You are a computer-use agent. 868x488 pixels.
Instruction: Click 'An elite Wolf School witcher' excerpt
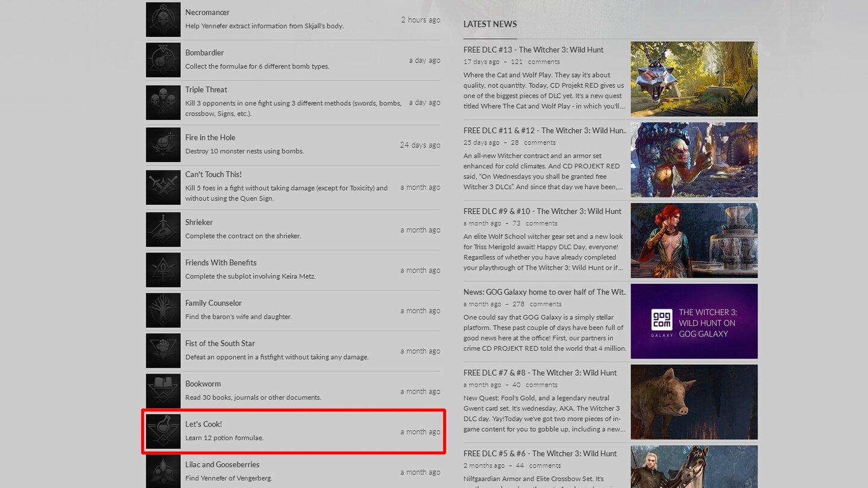(544, 252)
